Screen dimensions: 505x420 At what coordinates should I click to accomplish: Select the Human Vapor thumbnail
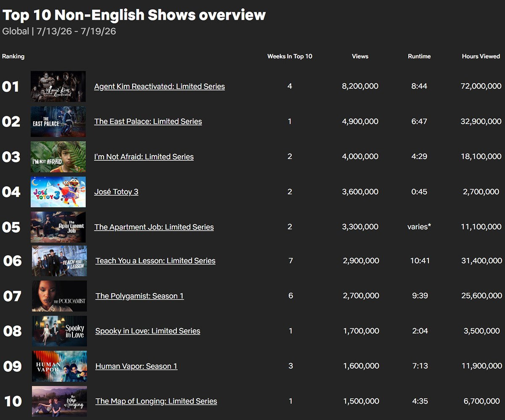59,366
